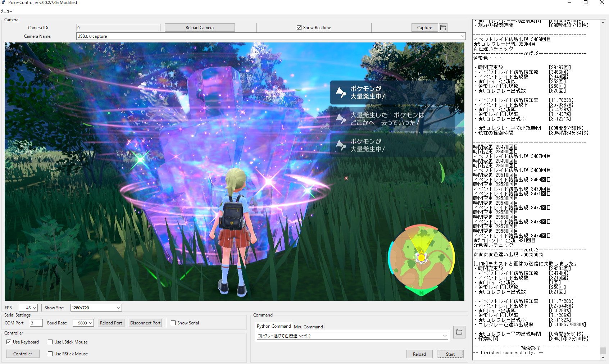Screen dimensions: 609x364
Task: Click the Capture button
Action: pyautogui.click(x=424, y=28)
